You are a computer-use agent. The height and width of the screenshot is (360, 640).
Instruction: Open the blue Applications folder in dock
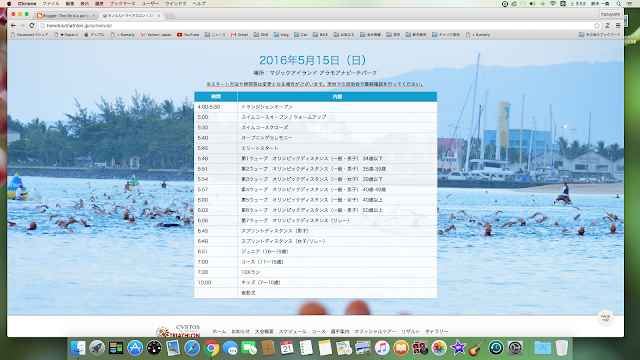pyautogui.click(x=542, y=348)
